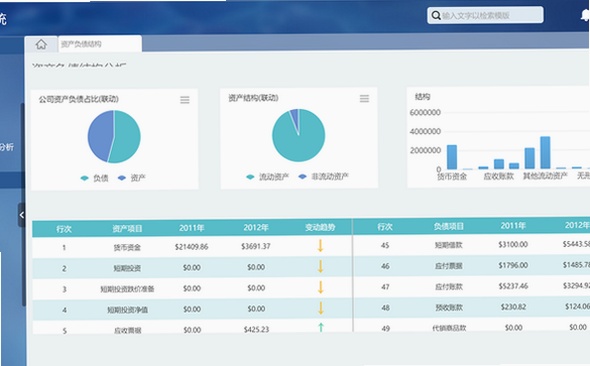
Task: Click the left table's 2011年 header
Action: point(192,228)
